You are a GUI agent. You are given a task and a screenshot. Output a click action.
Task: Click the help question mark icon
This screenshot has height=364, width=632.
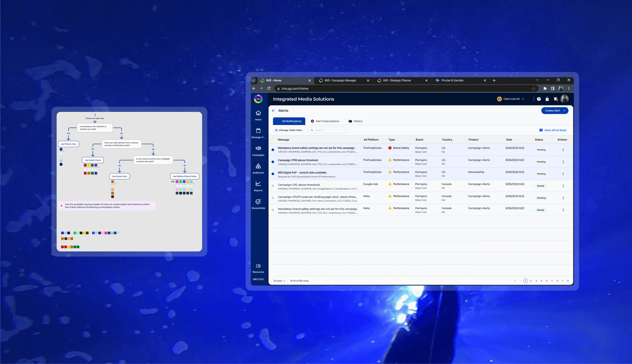(x=539, y=99)
